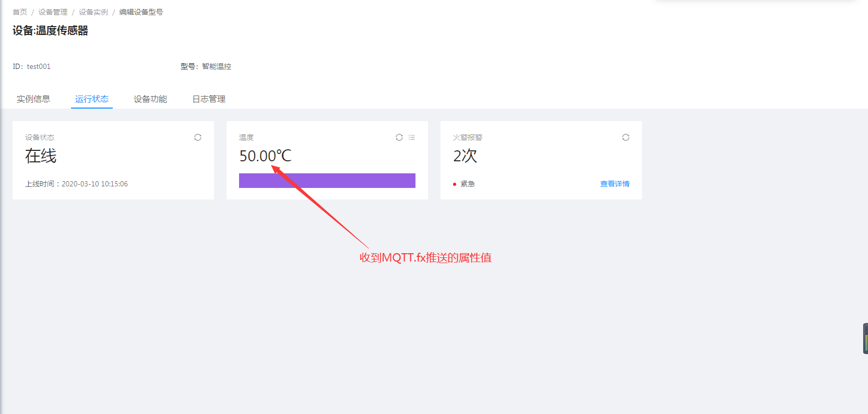Navigate to 首页 in the breadcrumb
The image size is (868, 414).
tap(20, 12)
